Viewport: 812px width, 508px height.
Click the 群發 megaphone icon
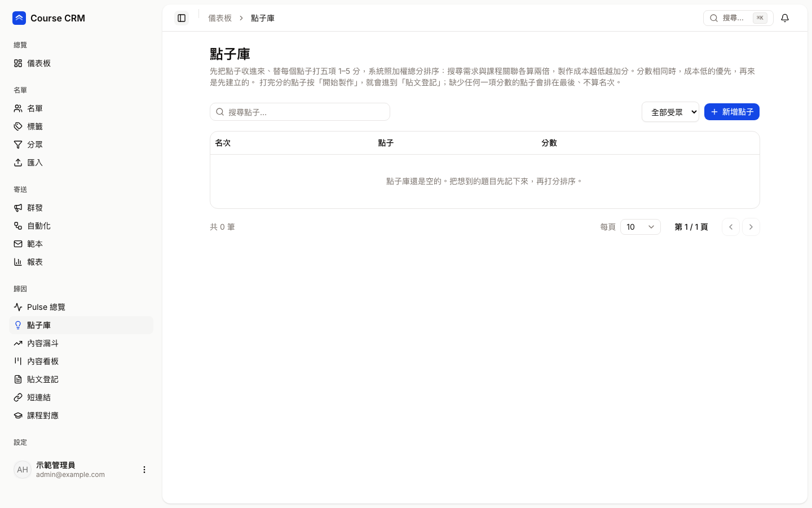(18, 208)
